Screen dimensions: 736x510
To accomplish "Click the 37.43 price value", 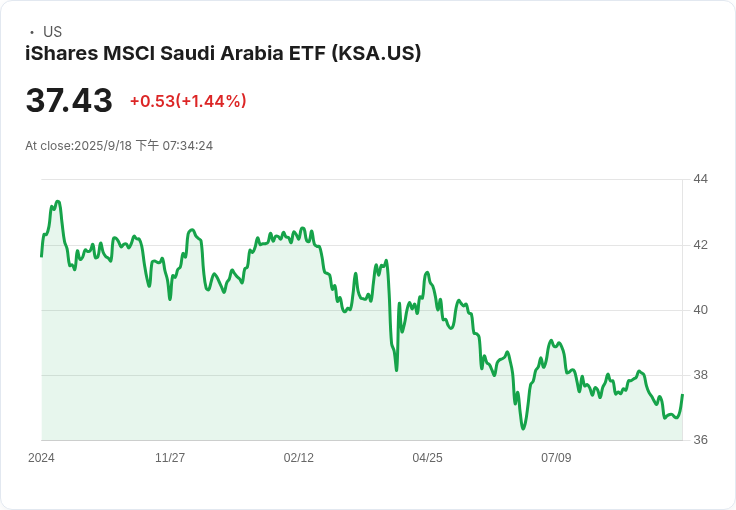I will coord(69,101).
